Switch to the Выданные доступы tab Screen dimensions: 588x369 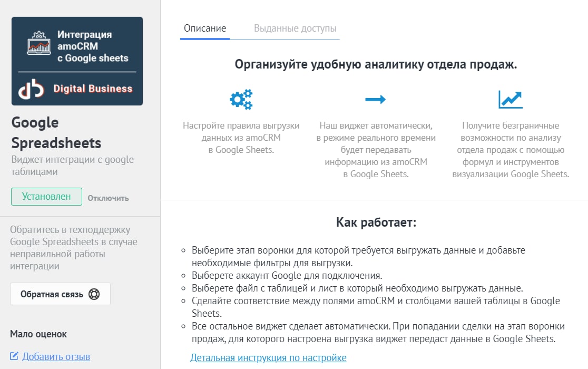point(295,28)
